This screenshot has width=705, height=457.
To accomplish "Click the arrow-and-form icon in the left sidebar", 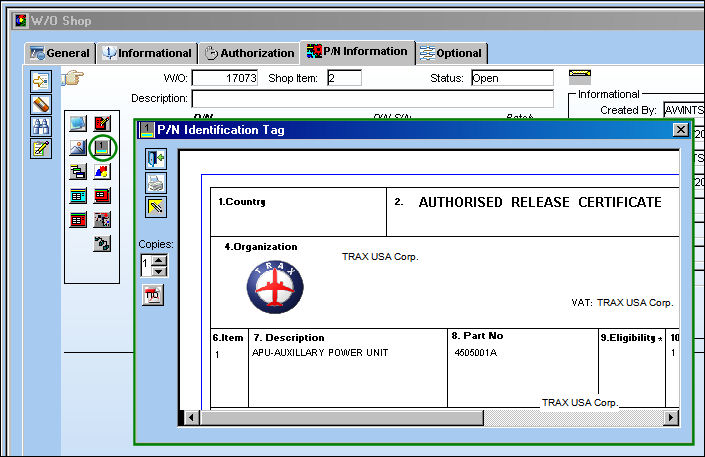I will [x=41, y=81].
